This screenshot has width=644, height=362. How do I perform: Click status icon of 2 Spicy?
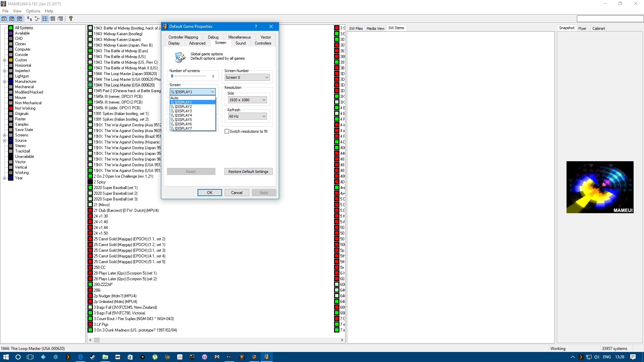click(90, 182)
